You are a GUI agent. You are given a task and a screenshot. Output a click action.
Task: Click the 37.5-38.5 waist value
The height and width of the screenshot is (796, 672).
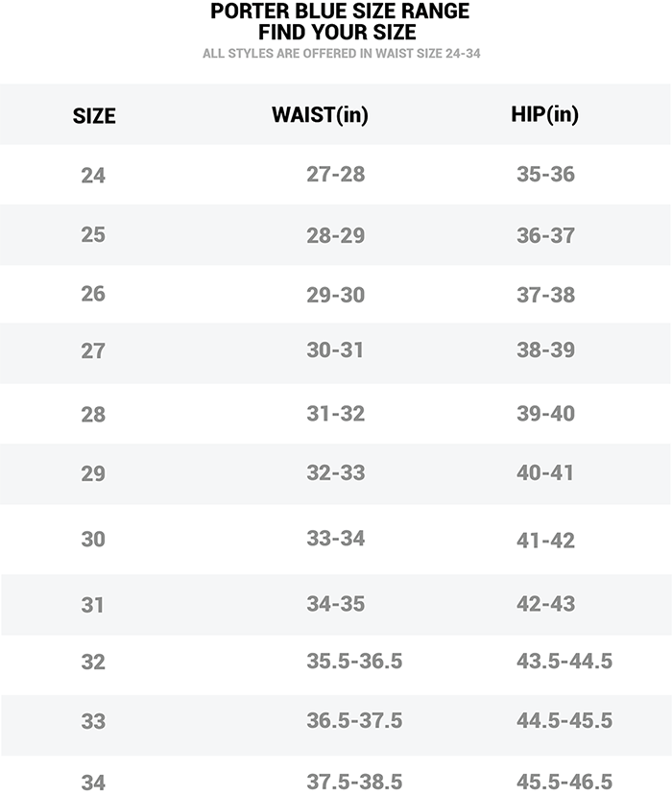pyautogui.click(x=354, y=781)
